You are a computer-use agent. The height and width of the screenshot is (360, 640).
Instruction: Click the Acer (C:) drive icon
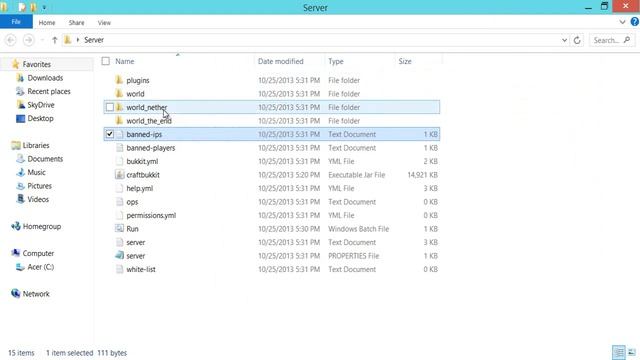(x=20, y=267)
